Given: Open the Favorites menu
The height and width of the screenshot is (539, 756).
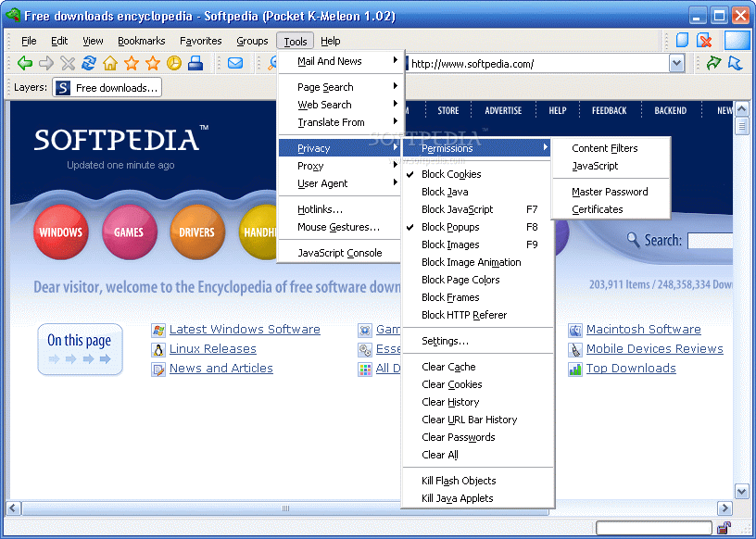Looking at the screenshot, I should 200,41.
